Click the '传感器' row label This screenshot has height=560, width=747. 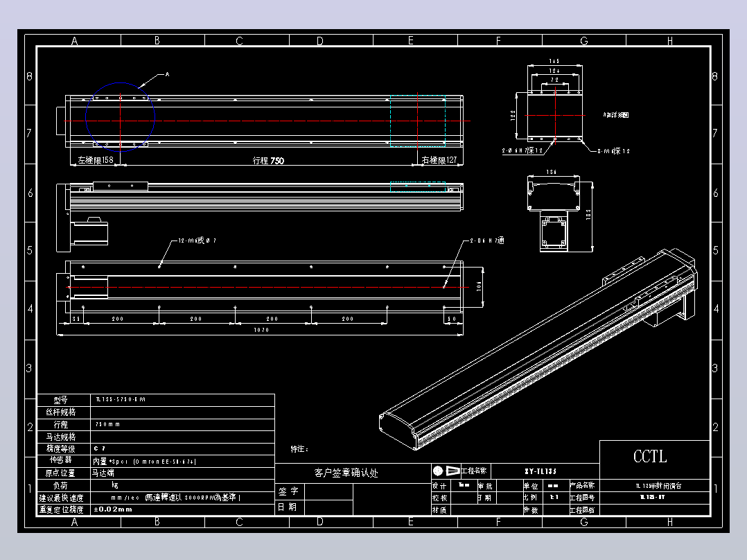(60, 460)
